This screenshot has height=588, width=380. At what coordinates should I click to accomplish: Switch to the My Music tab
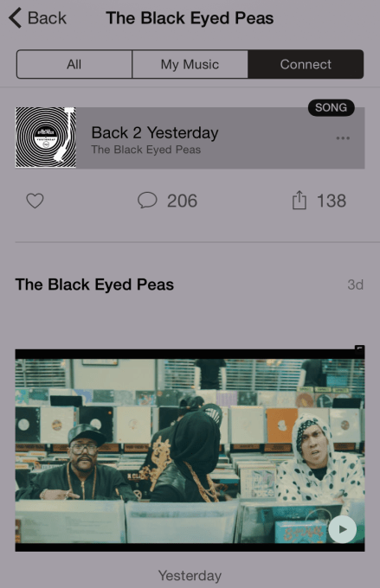pos(190,64)
